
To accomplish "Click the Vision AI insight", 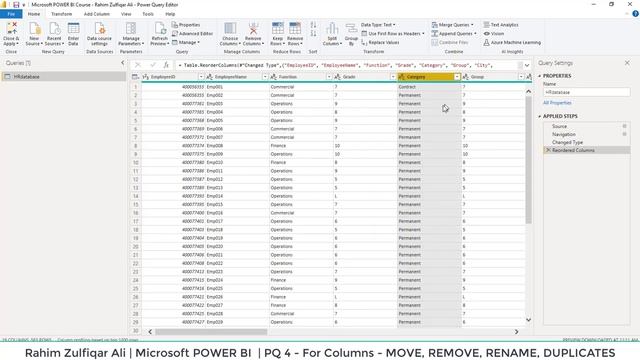I will pyautogui.click(x=494, y=33).
